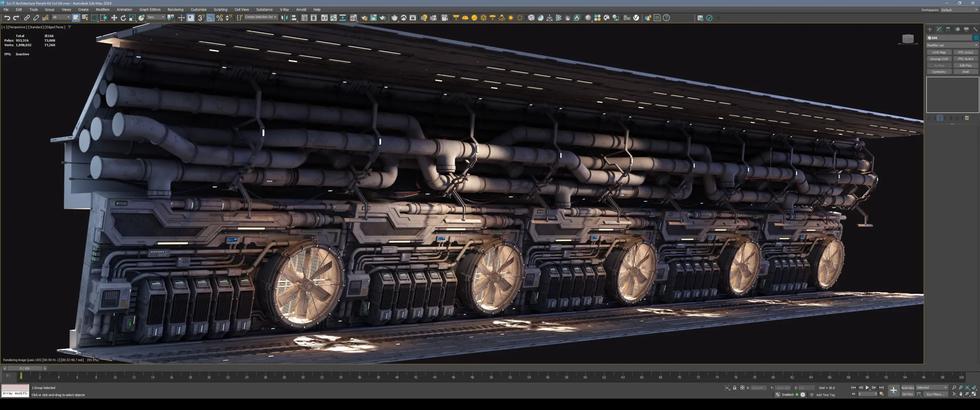
Task: Click the Unwrap UVW button
Action: (939, 59)
